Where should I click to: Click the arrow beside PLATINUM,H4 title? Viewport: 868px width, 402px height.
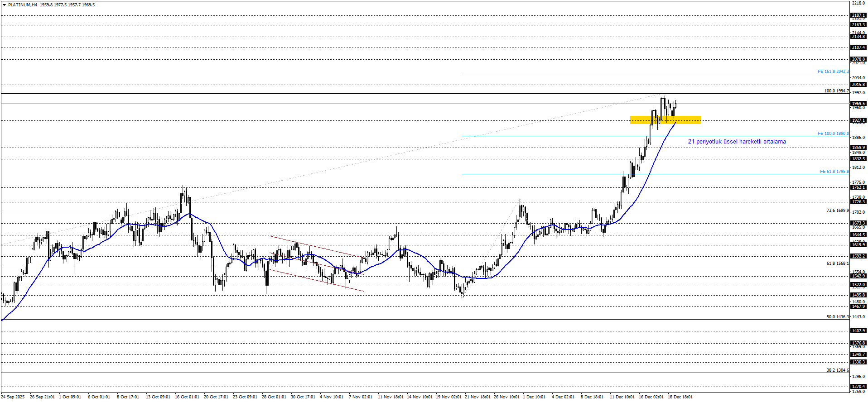4,5
